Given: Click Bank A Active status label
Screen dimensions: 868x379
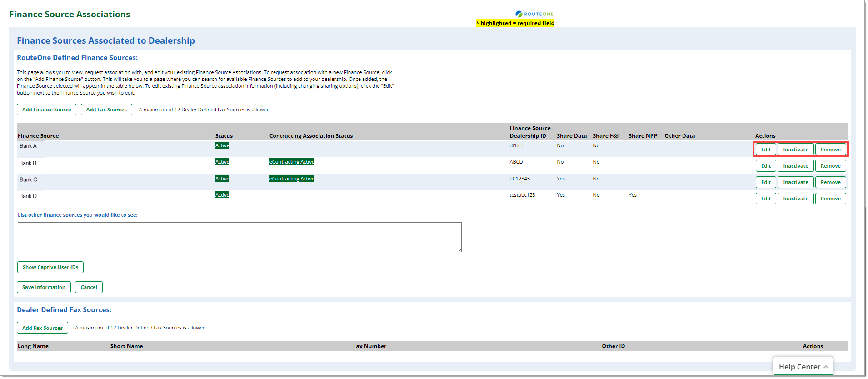Looking at the screenshot, I should tap(222, 145).
